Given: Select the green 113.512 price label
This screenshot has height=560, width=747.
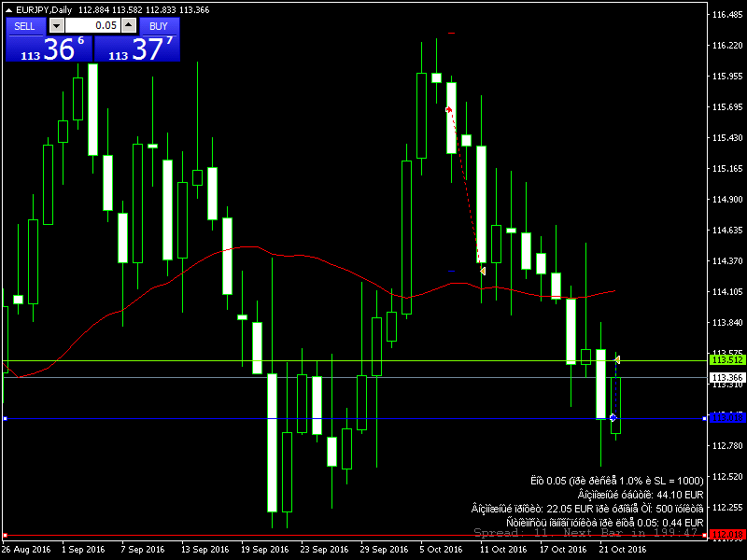Looking at the screenshot, I should click(x=727, y=360).
